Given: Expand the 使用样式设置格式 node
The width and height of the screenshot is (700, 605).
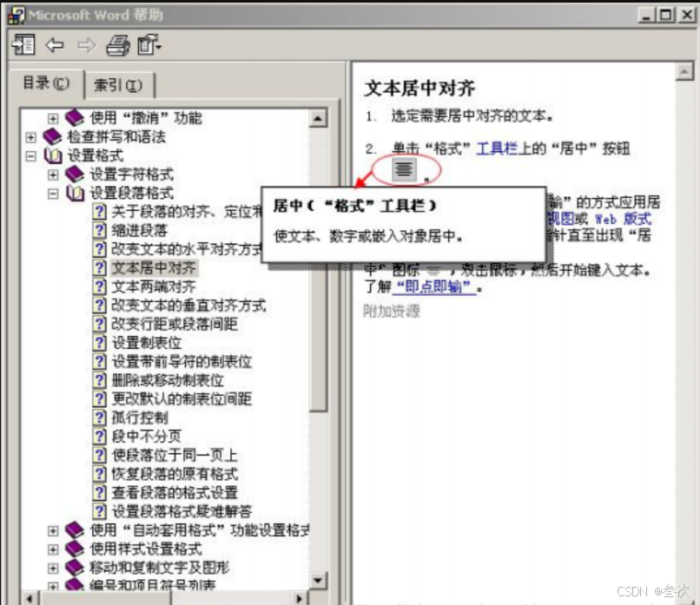Looking at the screenshot, I should 53,549.
